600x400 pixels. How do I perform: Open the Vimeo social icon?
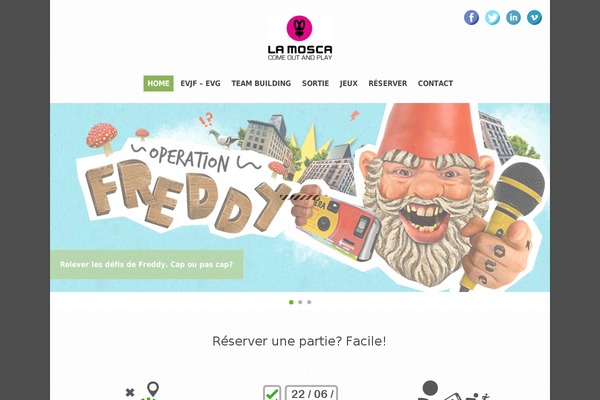click(x=534, y=18)
